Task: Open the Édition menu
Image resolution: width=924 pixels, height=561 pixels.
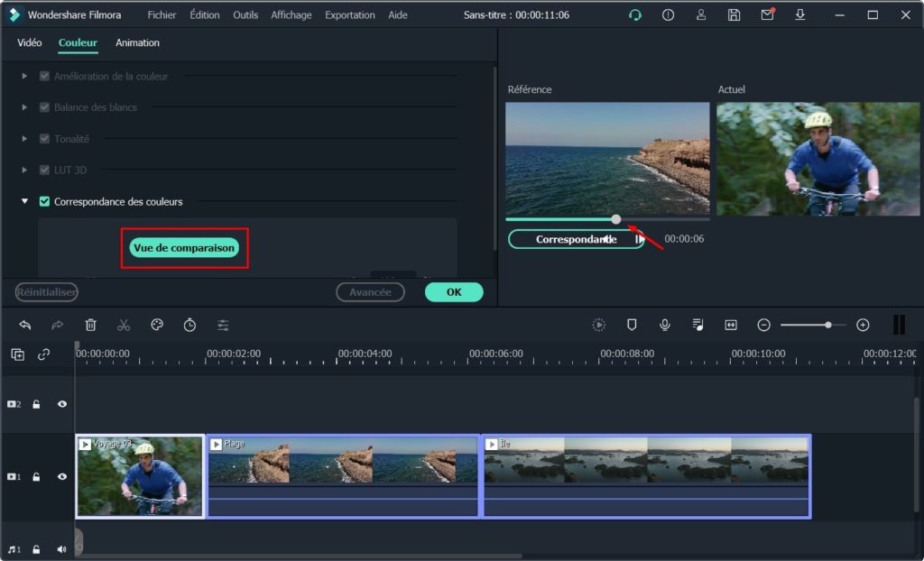Action: pyautogui.click(x=205, y=15)
